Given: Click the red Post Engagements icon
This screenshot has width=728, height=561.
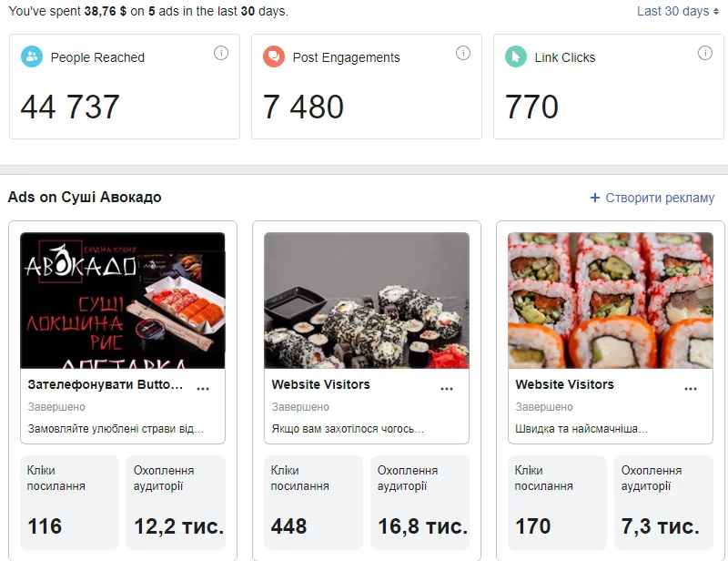Looking at the screenshot, I should (274, 56).
